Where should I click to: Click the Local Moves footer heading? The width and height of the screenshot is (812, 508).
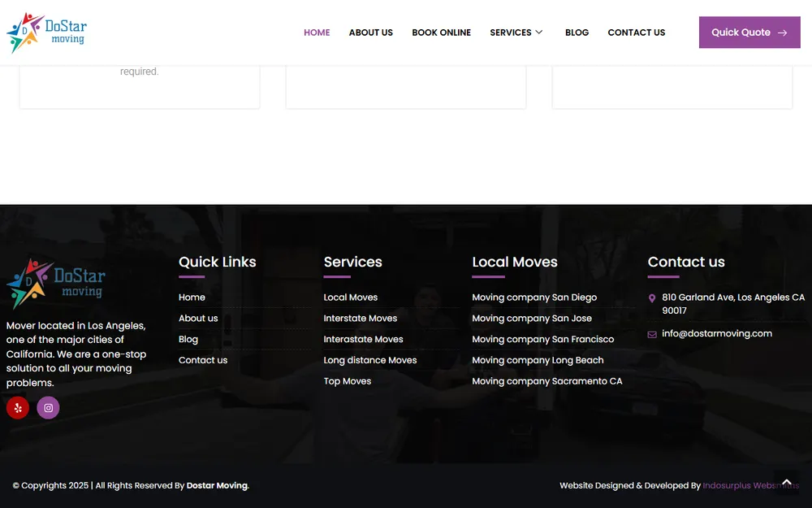tap(515, 262)
